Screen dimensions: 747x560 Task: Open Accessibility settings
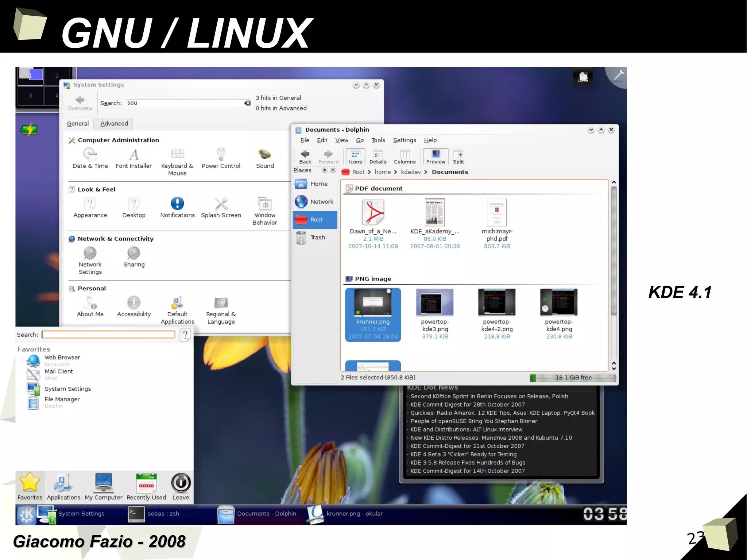134,306
